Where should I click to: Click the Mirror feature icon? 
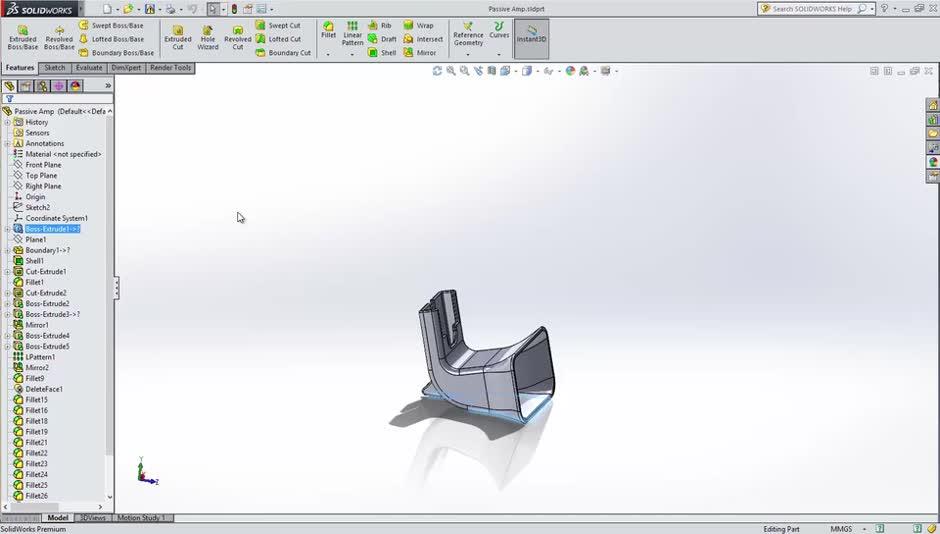point(420,53)
